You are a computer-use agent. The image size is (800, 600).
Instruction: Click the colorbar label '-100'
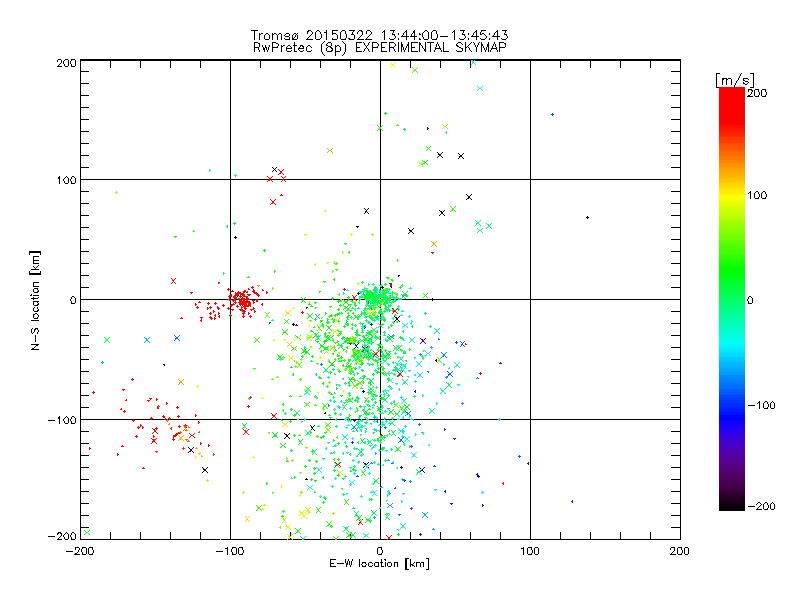761,405
